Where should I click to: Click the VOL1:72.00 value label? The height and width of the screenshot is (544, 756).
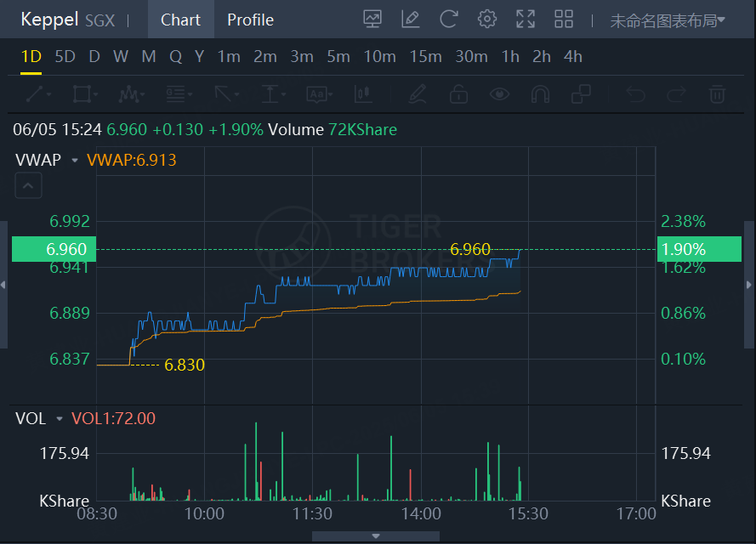tap(113, 418)
